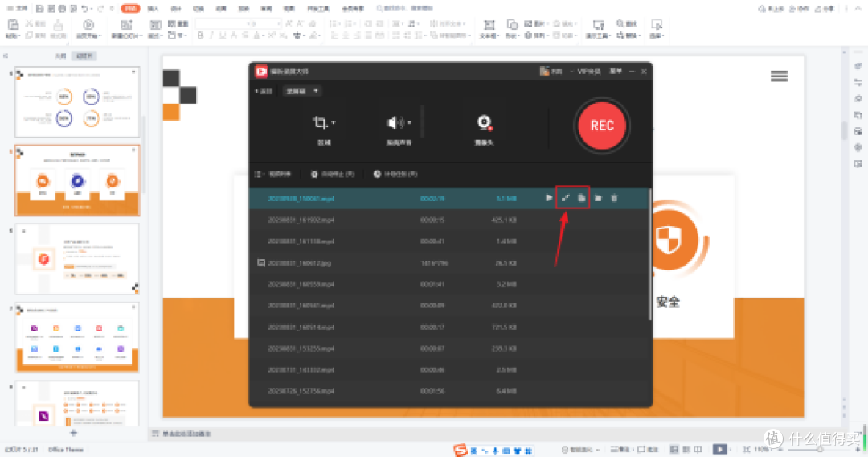The height and width of the screenshot is (457, 868).
Task: Open the Text Box tool in the ribbon
Action: [x=489, y=29]
